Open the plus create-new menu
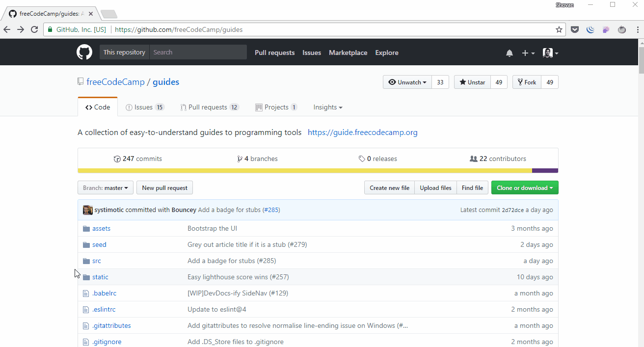This screenshot has height=347, width=644. click(x=528, y=53)
